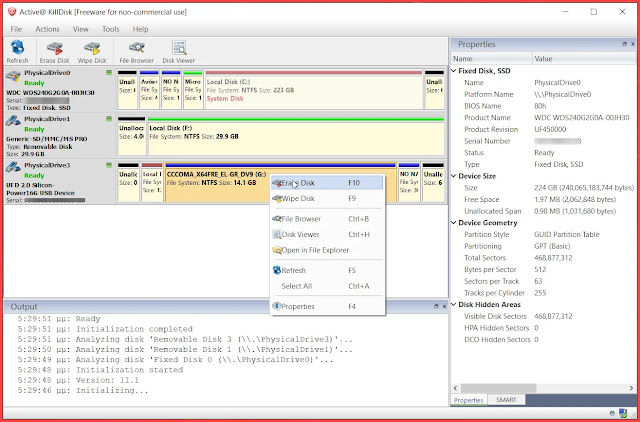Toggle the green indicator next to PhysicalDrive0

109,73
